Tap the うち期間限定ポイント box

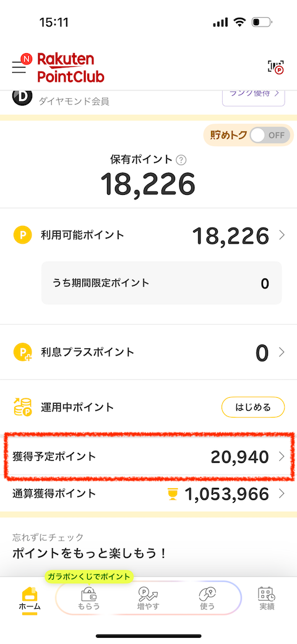tap(162, 283)
